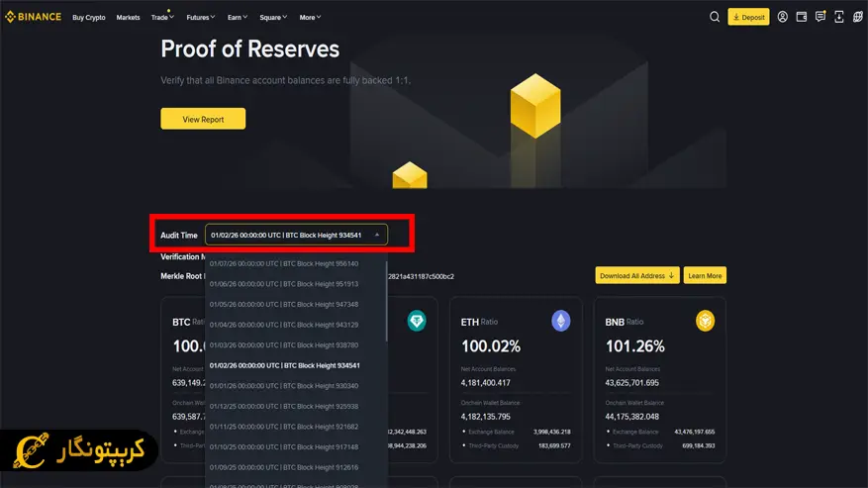
Task: Click ETH third-party custody 183,699.577
Action: (x=554, y=445)
